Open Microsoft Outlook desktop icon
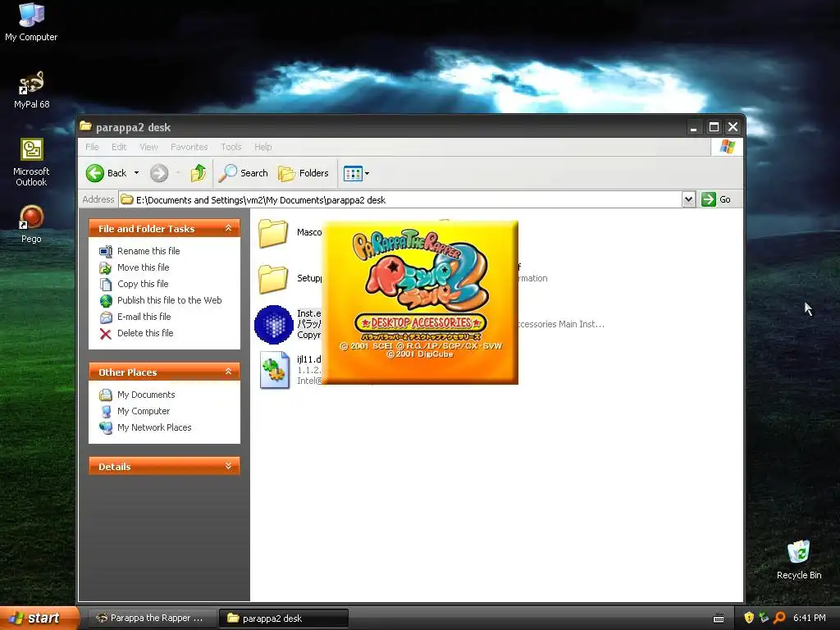840x630 pixels. click(x=31, y=162)
